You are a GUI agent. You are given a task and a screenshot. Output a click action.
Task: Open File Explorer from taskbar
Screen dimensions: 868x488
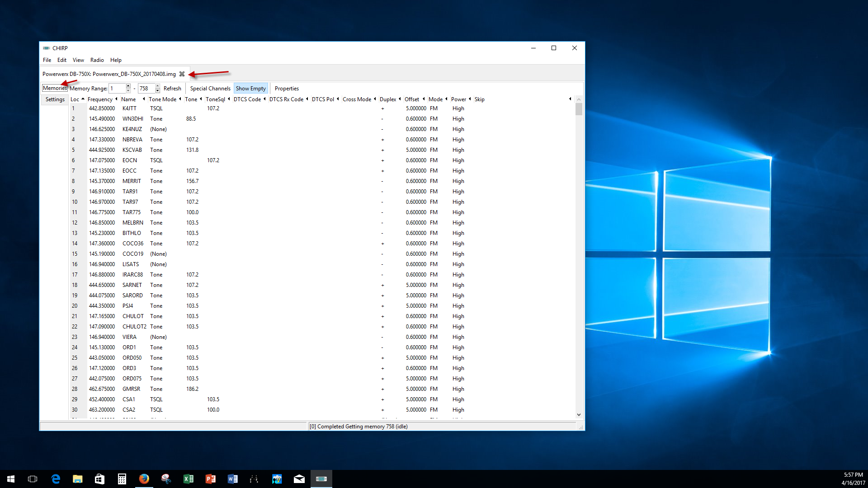[78, 479]
